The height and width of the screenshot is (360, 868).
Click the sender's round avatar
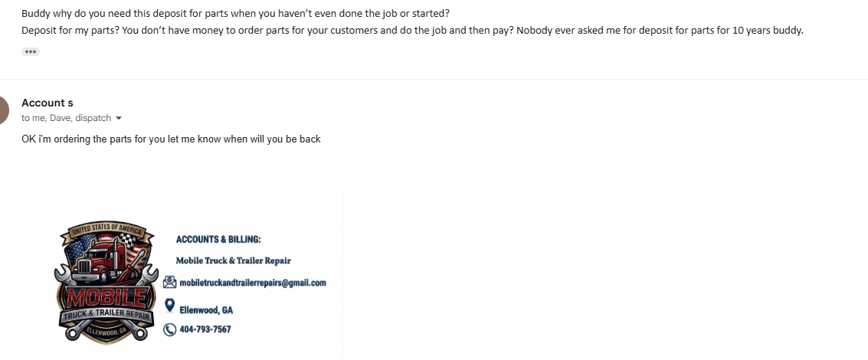coord(3,110)
